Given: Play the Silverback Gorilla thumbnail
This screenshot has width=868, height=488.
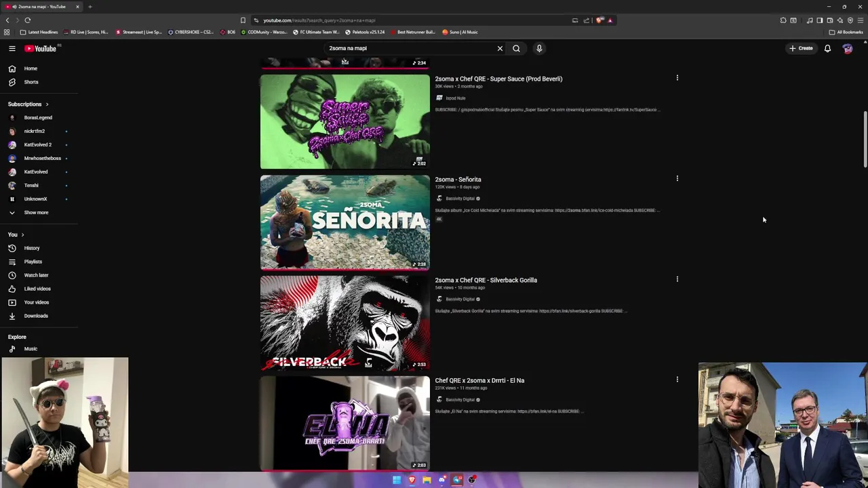Looking at the screenshot, I should click(344, 323).
